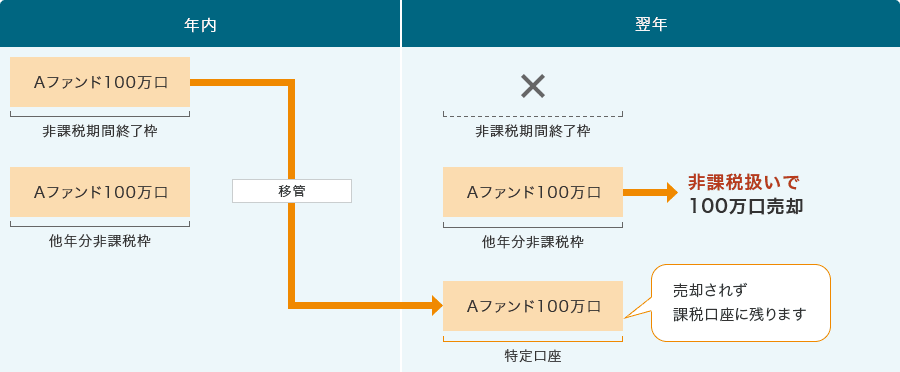This screenshot has height=372, width=900.
Task: Click the 年内 Aファンド100万口 box above 非課税期間終了枠
Action: point(100,82)
